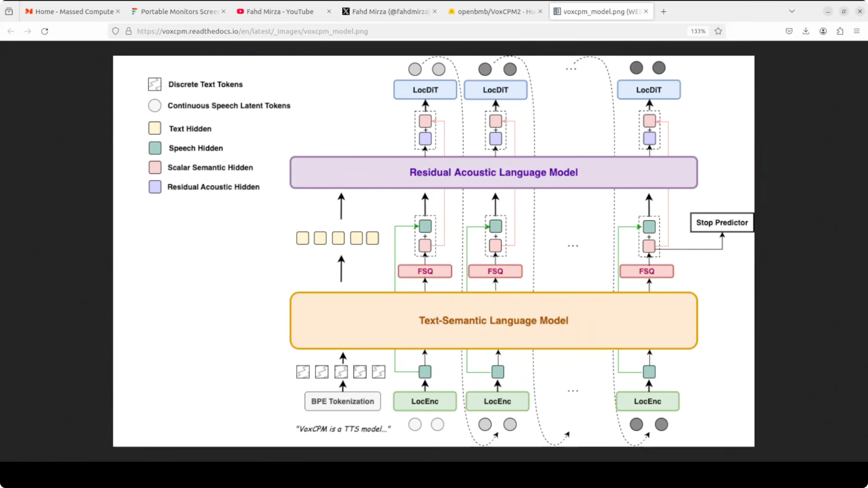This screenshot has height=488, width=868.
Task: Open the downloads panel icon
Action: pyautogui.click(x=806, y=31)
